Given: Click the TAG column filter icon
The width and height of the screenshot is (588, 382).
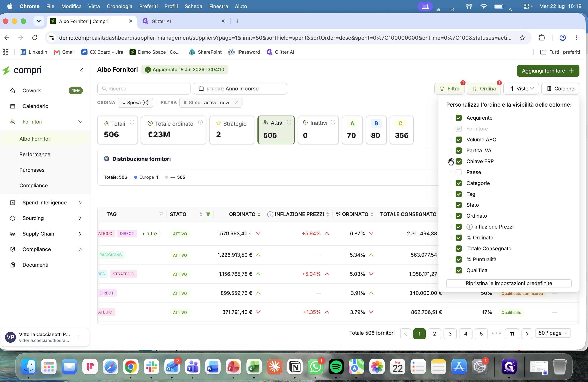Looking at the screenshot, I should tap(161, 214).
